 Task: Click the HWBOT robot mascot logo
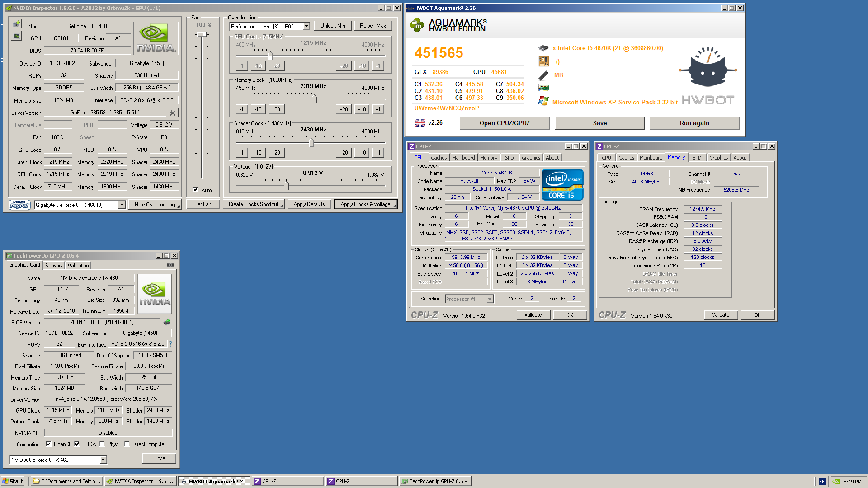[708, 67]
